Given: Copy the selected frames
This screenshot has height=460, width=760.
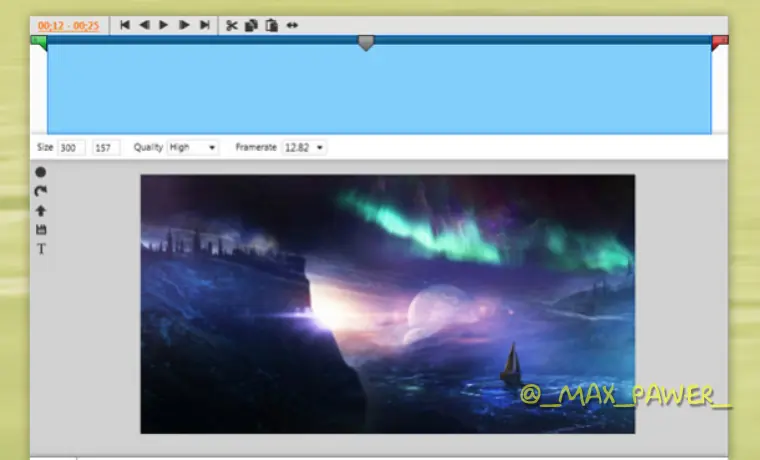Looking at the screenshot, I should coord(251,25).
